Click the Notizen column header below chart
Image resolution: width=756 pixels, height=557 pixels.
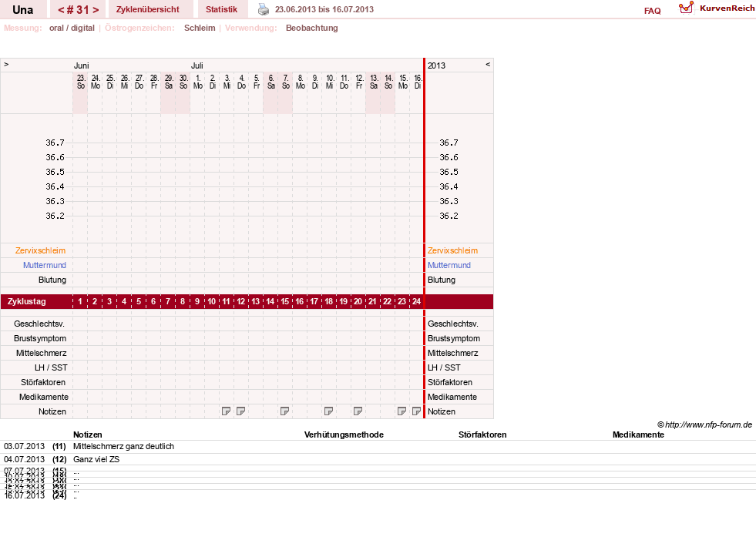87,435
